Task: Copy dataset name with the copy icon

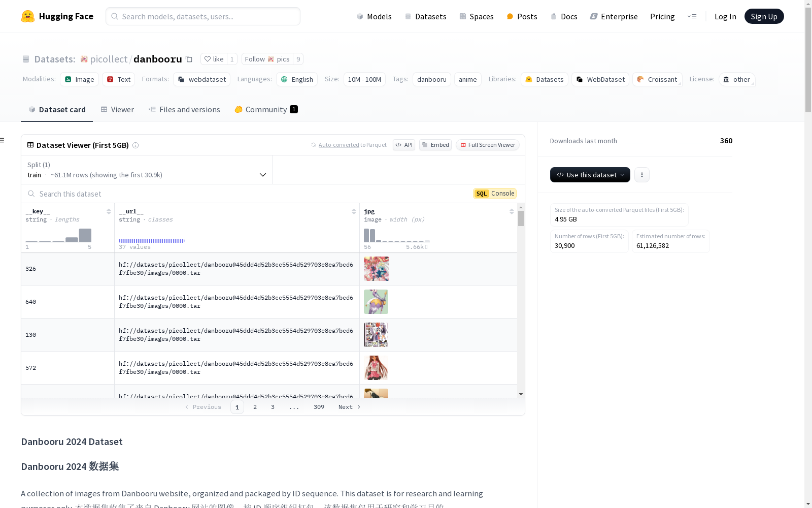Action: point(189,59)
